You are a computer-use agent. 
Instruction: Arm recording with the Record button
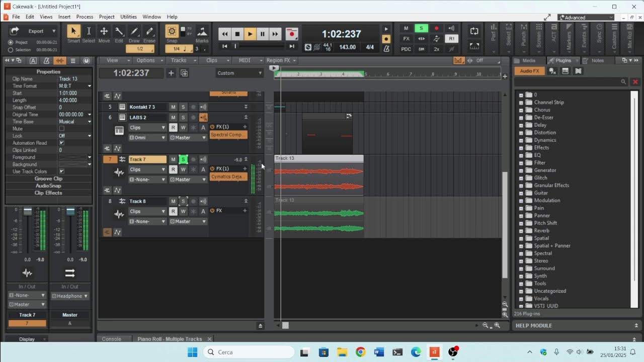[292, 34]
